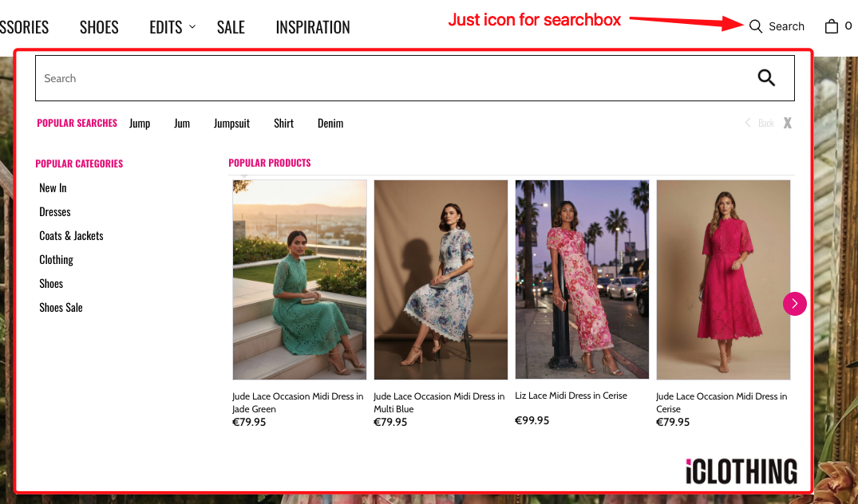Go to the SALE section
Viewport: 858px width, 504px height.
(x=230, y=26)
